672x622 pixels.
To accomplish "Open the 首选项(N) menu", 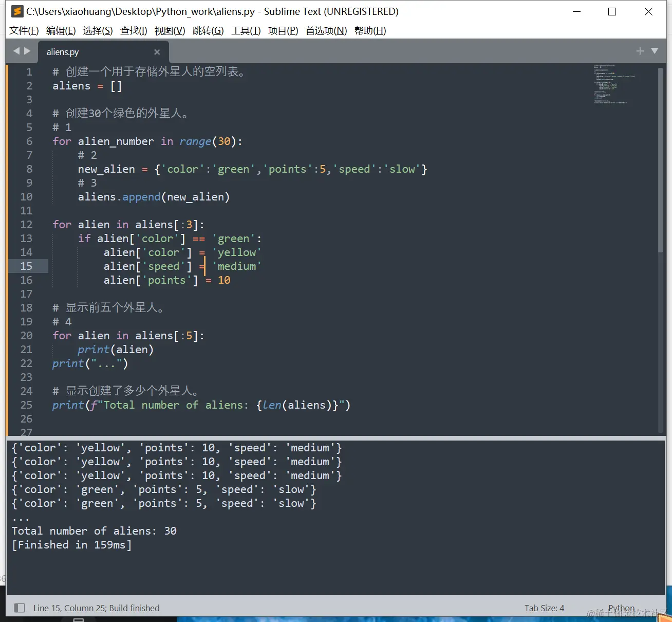I will 326,30.
